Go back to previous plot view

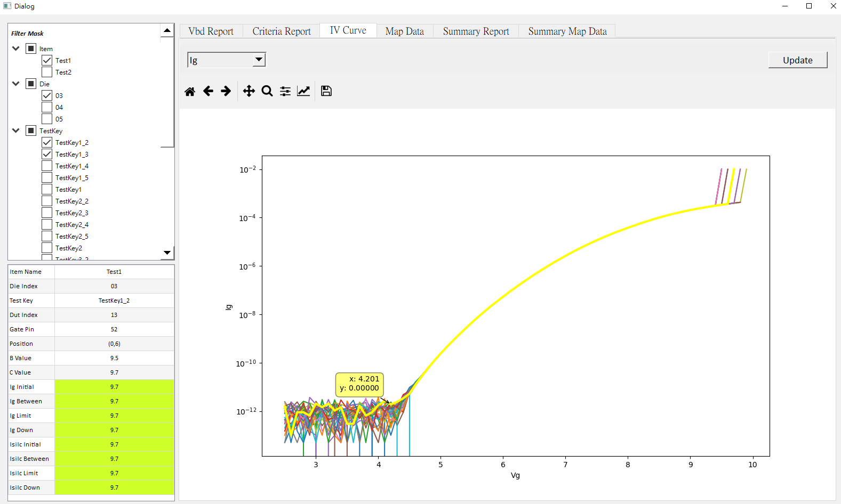tap(208, 91)
